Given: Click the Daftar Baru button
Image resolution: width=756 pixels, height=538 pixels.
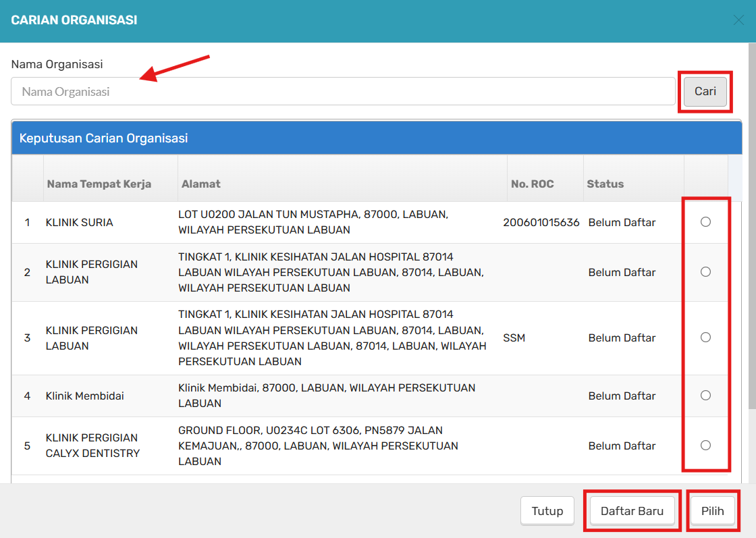Looking at the screenshot, I should pos(632,511).
